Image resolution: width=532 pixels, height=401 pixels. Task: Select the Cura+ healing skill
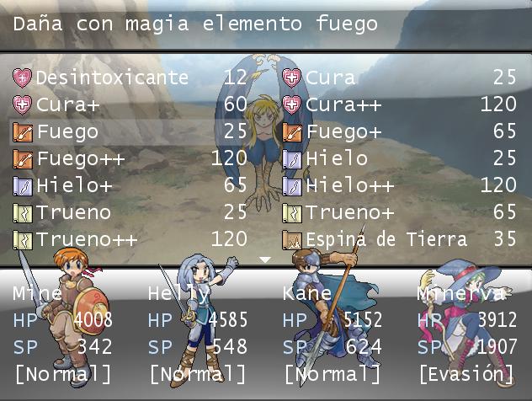point(130,104)
